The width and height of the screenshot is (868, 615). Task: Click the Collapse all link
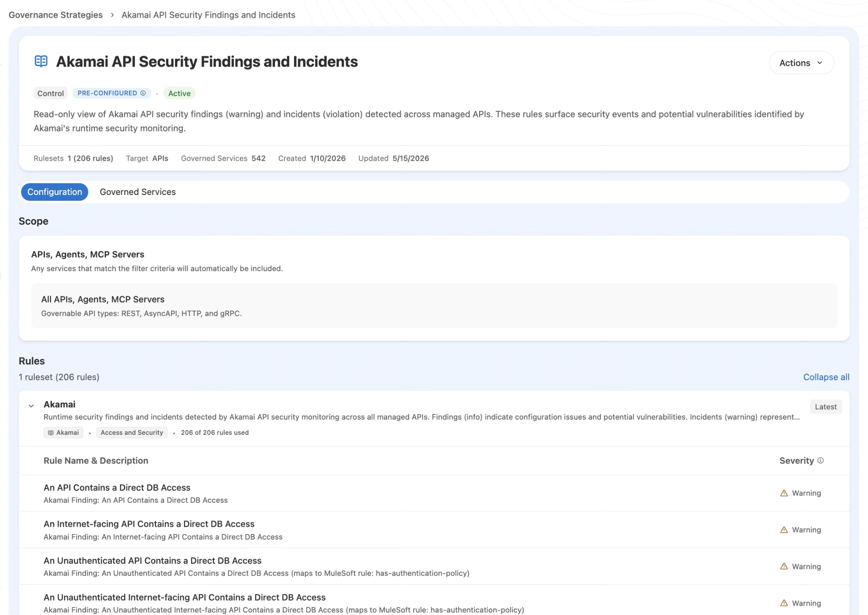pos(826,377)
